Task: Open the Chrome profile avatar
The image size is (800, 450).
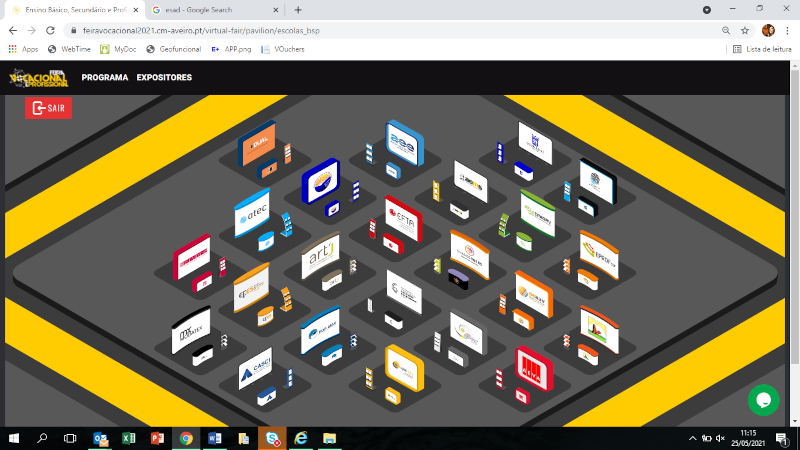Action: (x=768, y=31)
